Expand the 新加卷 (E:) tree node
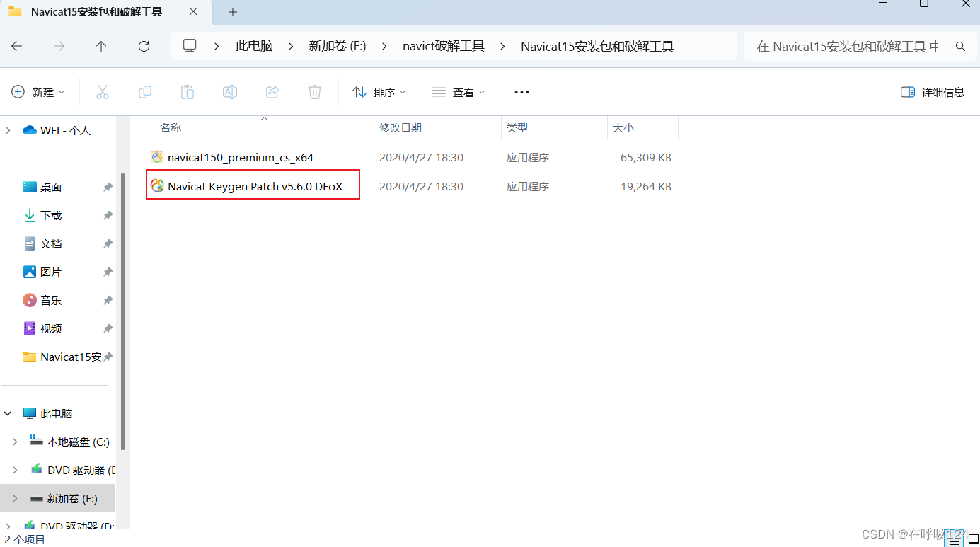The width and height of the screenshot is (980, 547). (x=16, y=498)
